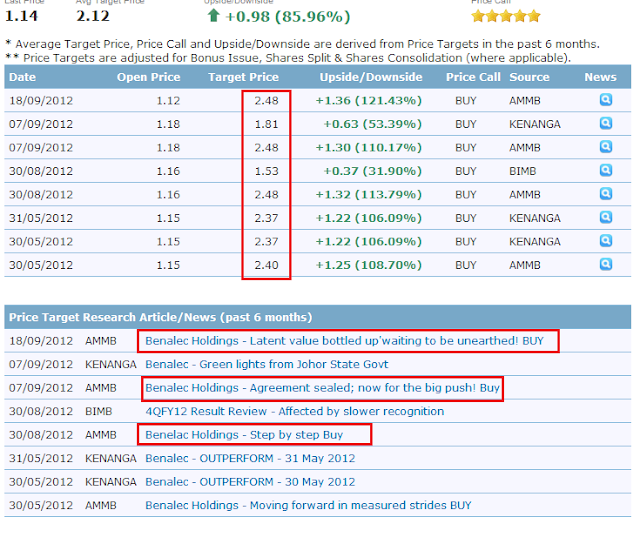
Task: Click the 18/09/2012 date in price table
Action: (41, 100)
